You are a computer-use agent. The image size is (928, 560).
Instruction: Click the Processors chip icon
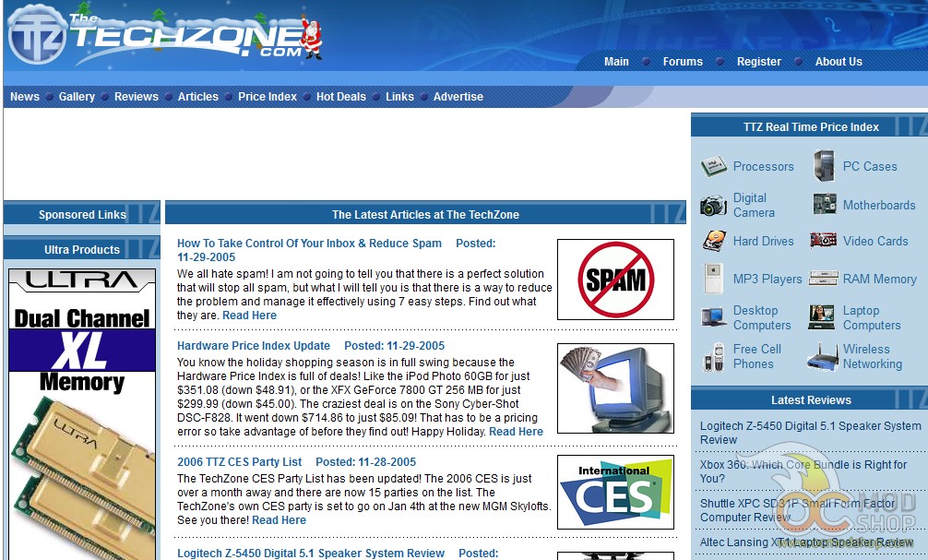(714, 166)
